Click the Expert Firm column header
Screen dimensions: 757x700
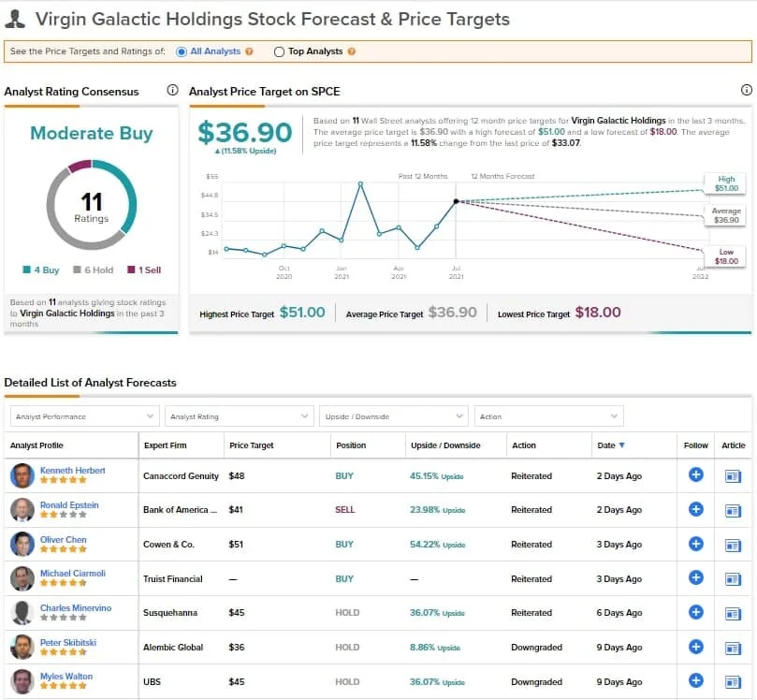pyautogui.click(x=165, y=445)
